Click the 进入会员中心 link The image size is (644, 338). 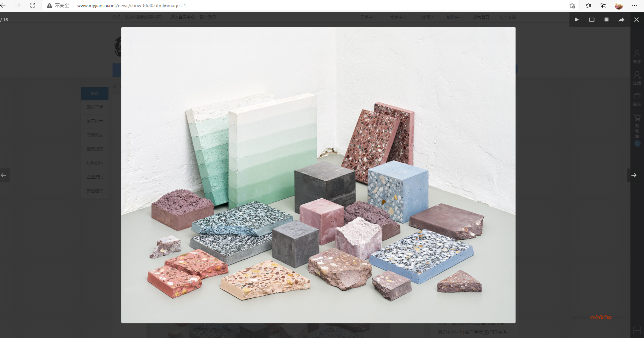pyautogui.click(x=182, y=17)
